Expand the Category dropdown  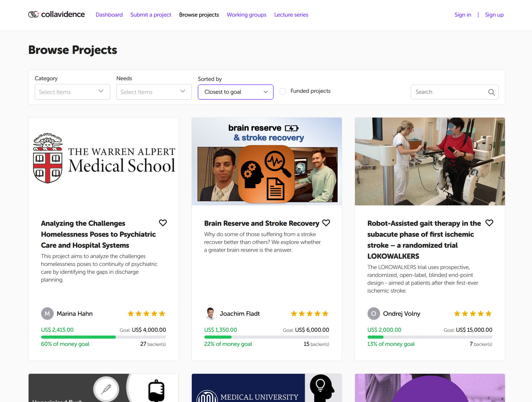tap(72, 92)
